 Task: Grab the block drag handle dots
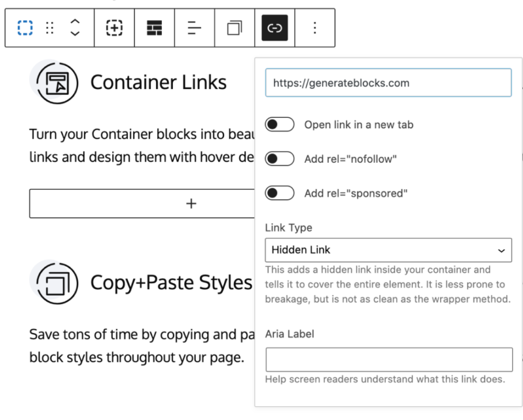[x=50, y=28]
